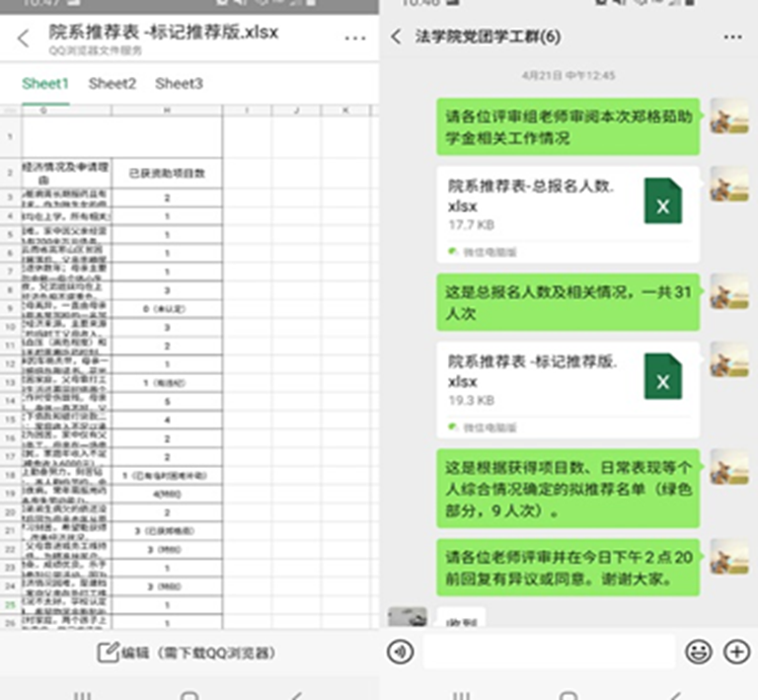Tap the voice input icon in chat
The image size is (758, 700).
(400, 652)
